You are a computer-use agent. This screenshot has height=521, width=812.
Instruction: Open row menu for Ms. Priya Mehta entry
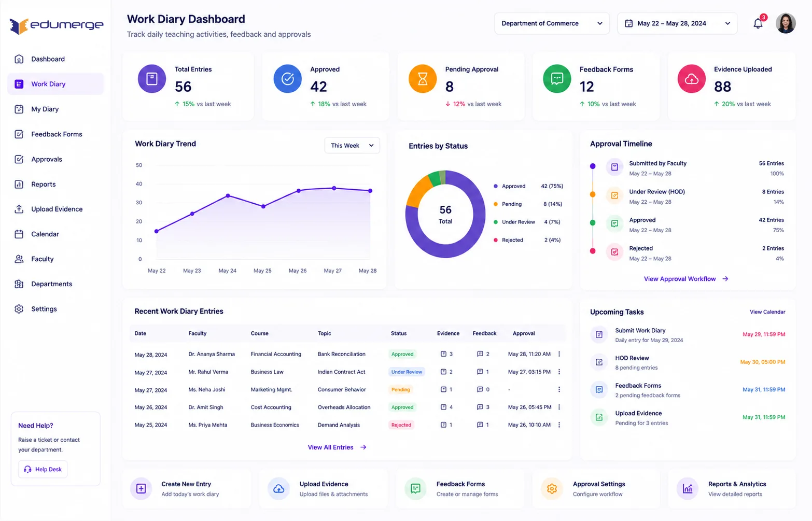(x=559, y=425)
